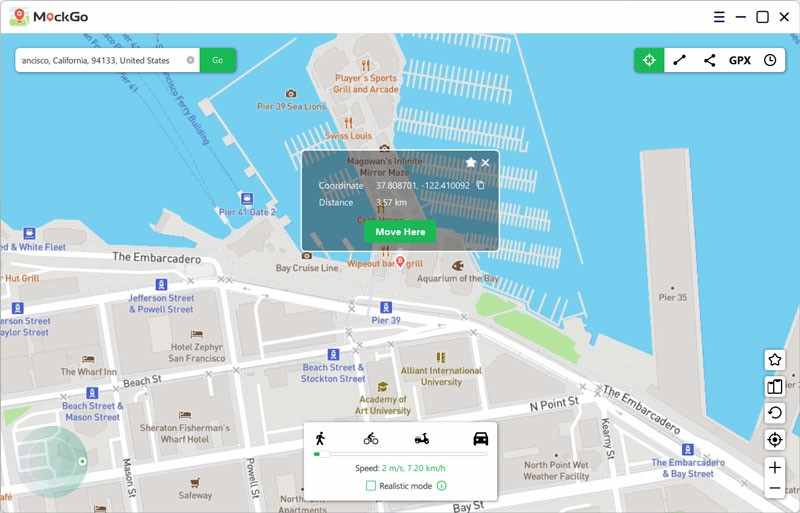Click the Go search button
Screen dimensions: 800x513
(x=218, y=60)
